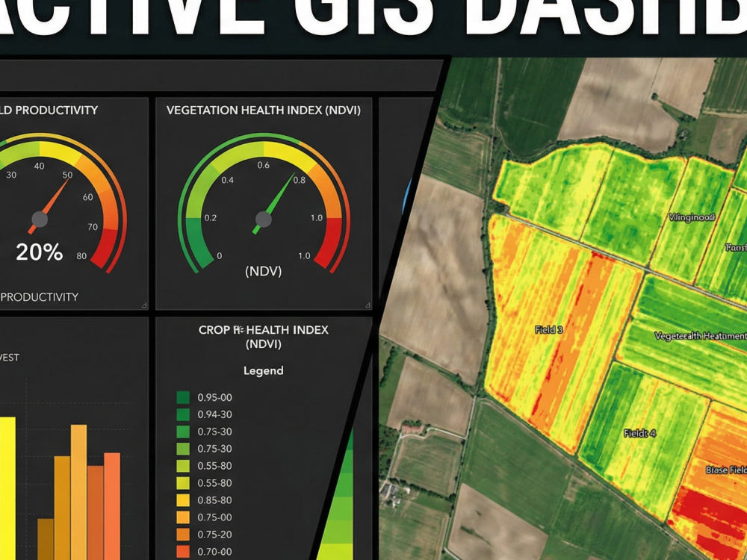Select the legend value 0.70-00

215,552
